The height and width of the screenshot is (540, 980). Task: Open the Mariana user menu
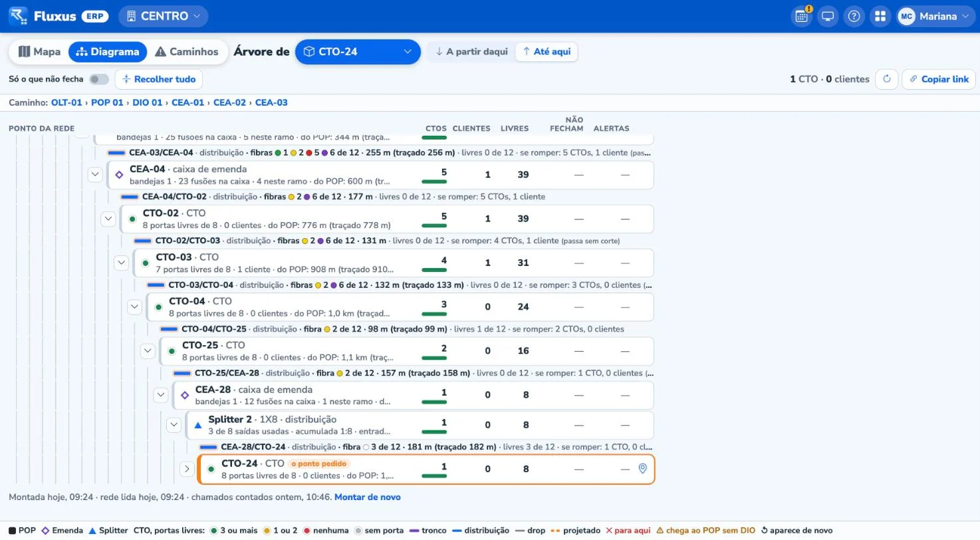934,16
